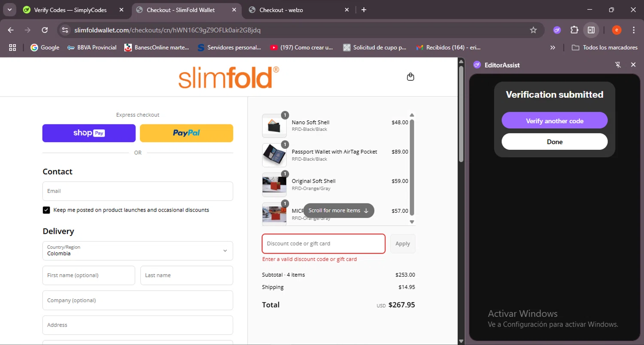Go forward to next page

click(x=27, y=30)
